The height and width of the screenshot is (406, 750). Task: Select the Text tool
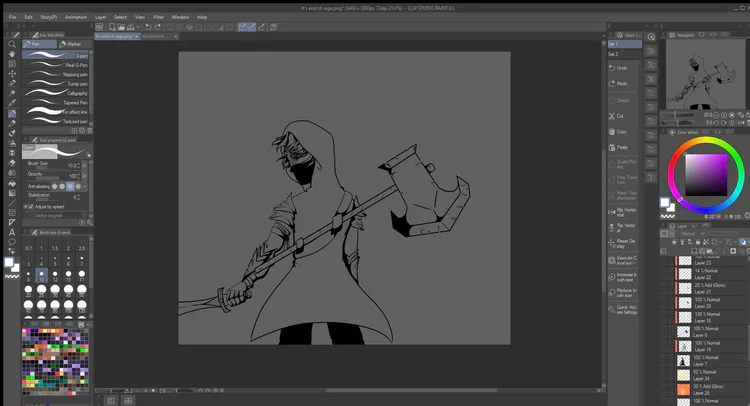[12, 232]
